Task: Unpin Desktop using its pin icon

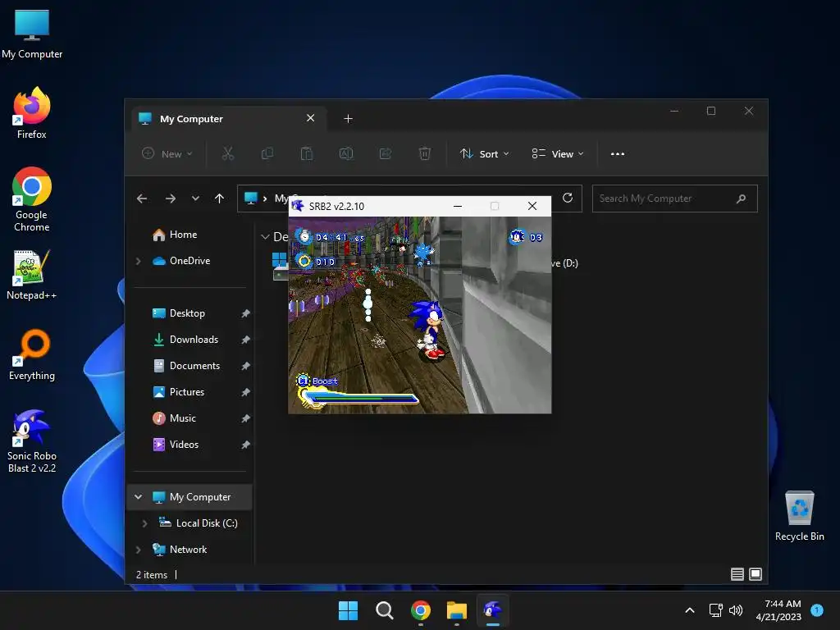Action: (x=245, y=313)
